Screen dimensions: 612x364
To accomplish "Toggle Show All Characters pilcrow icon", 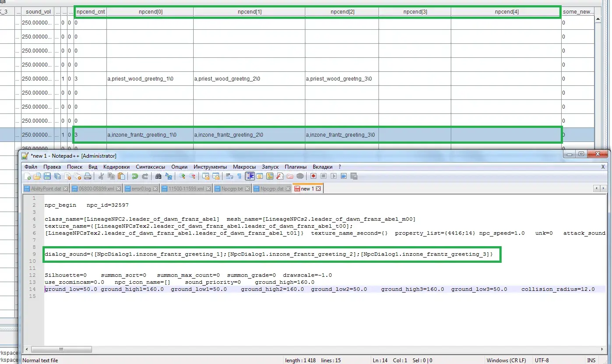I will click(x=239, y=176).
